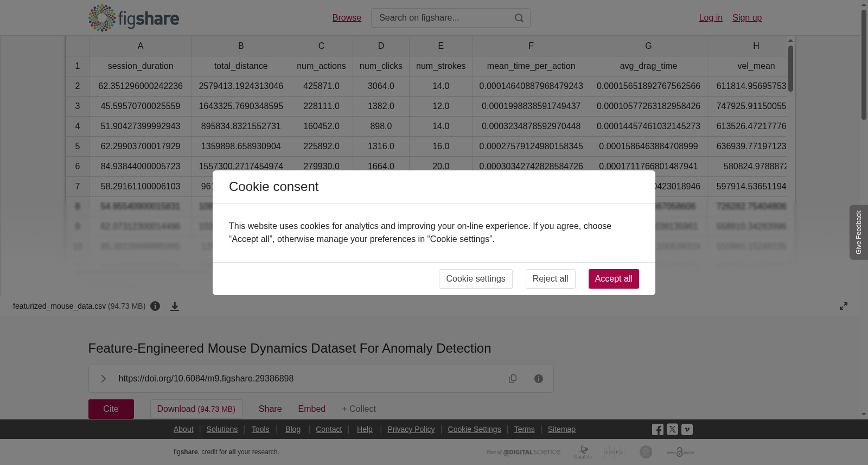Screen dimensions: 868x465
Task: Open the Sign up link
Action: click(747, 18)
